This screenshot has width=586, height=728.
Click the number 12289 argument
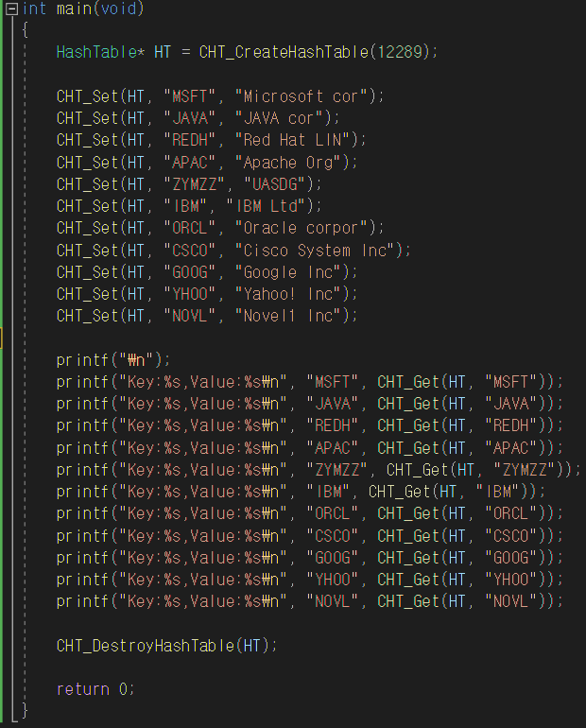pos(400,52)
